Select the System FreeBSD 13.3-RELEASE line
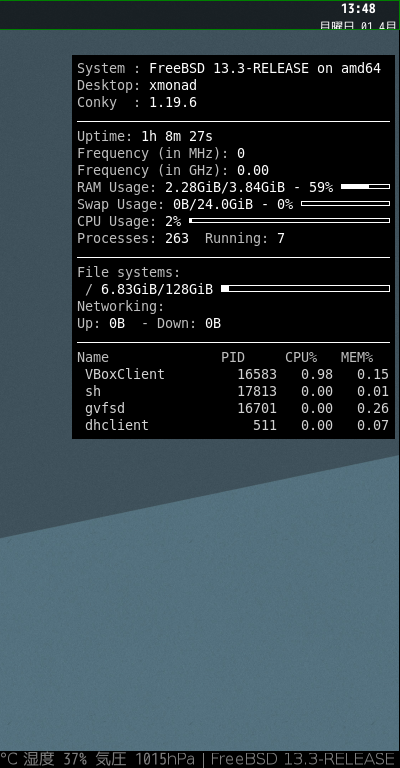 click(x=229, y=69)
